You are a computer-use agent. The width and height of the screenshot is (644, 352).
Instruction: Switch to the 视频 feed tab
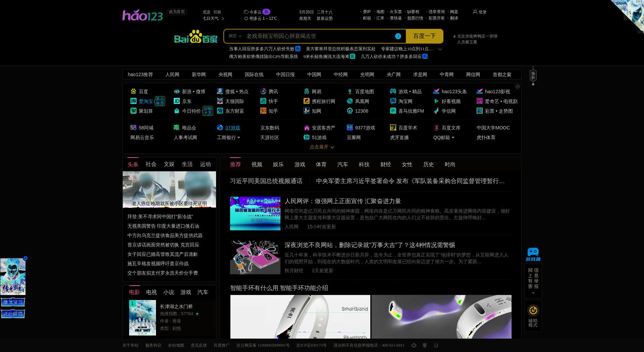(257, 165)
